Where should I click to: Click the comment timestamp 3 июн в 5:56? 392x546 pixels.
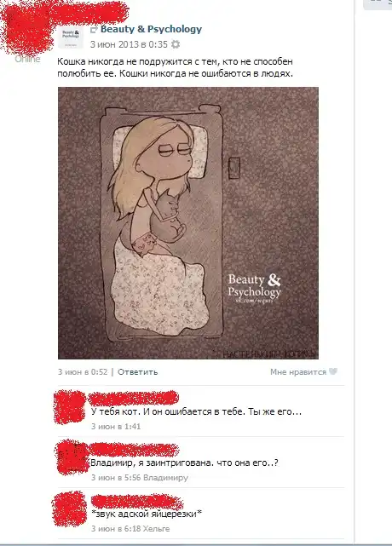(116, 477)
